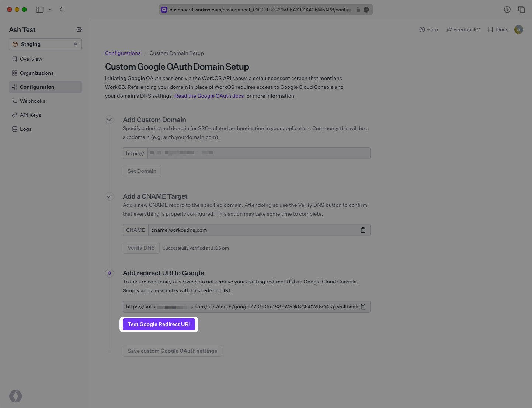Click the Help icon
The width and height of the screenshot is (532, 408).
click(428, 29)
